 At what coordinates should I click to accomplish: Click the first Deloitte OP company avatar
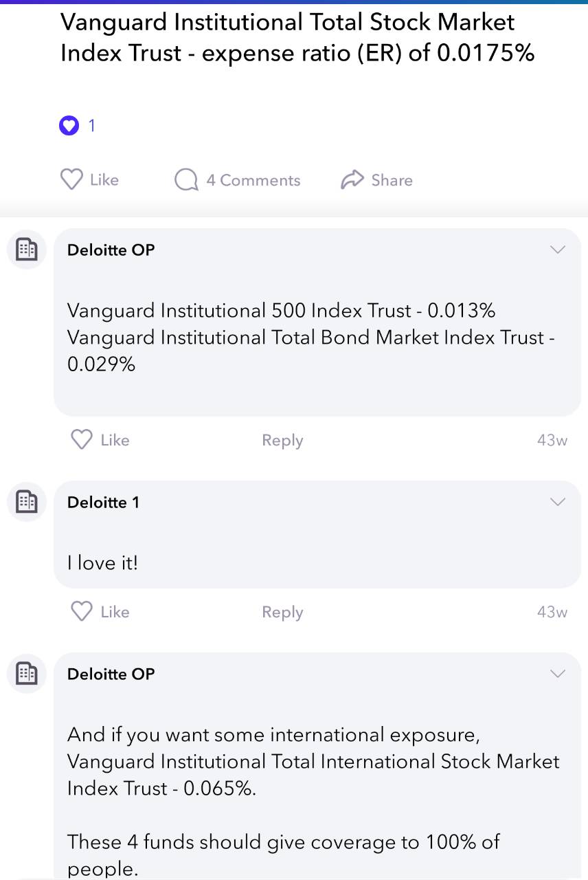click(27, 250)
